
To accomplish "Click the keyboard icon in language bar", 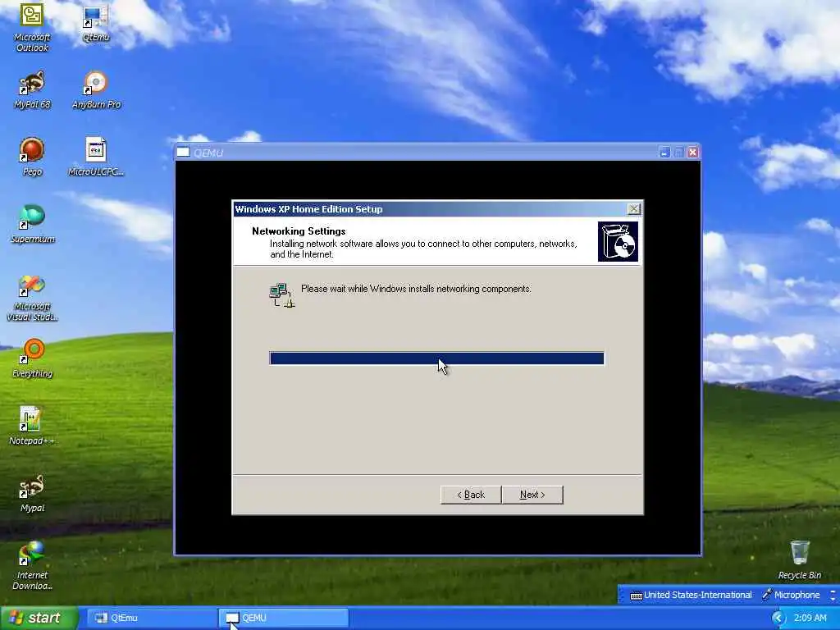I will 636,596.
